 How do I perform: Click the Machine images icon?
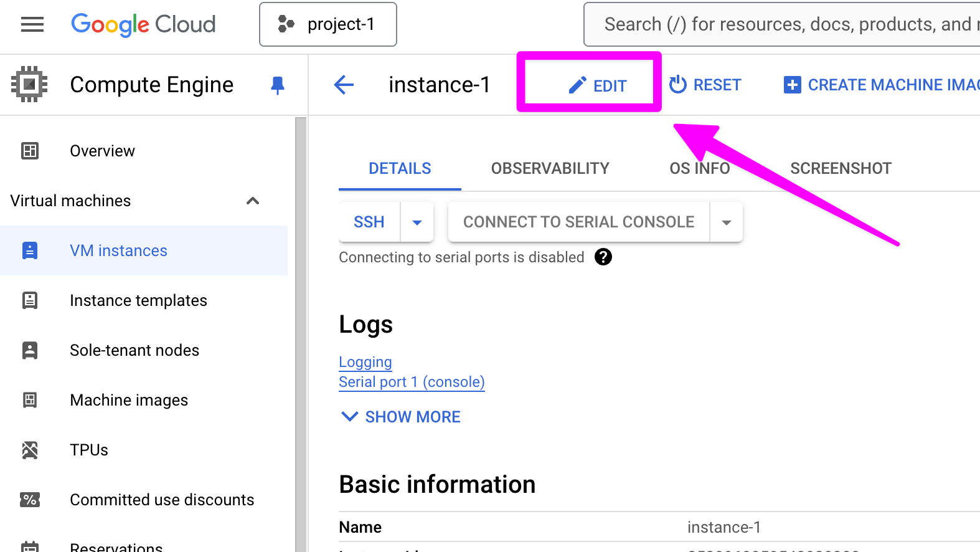pos(30,400)
